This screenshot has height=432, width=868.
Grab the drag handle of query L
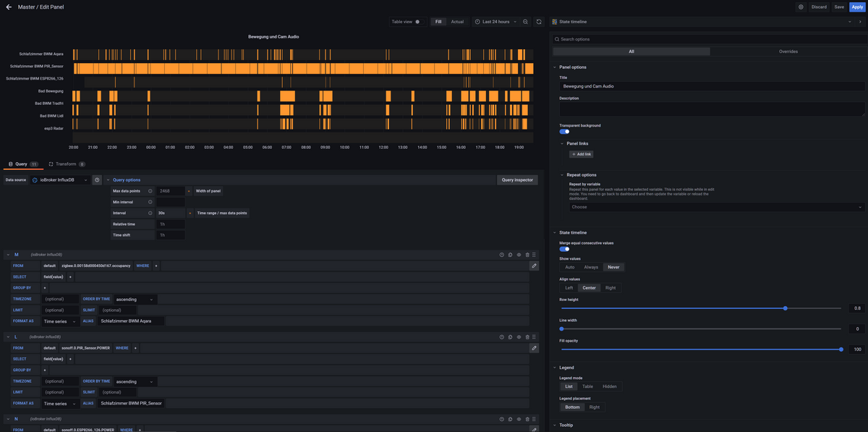tap(535, 337)
